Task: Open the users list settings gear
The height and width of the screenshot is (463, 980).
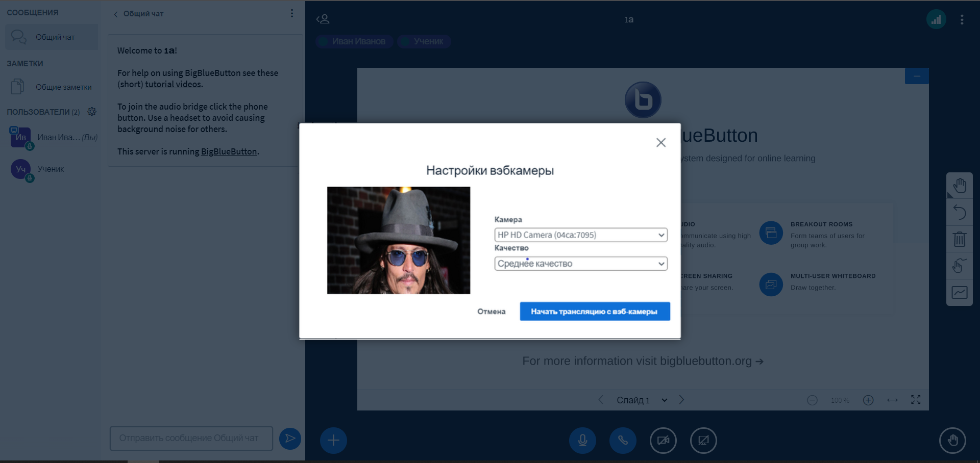Action: pyautogui.click(x=92, y=112)
